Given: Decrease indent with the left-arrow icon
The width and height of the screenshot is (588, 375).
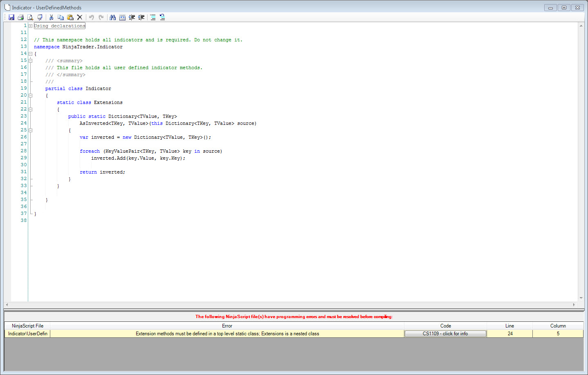Looking at the screenshot, I should (132, 17).
